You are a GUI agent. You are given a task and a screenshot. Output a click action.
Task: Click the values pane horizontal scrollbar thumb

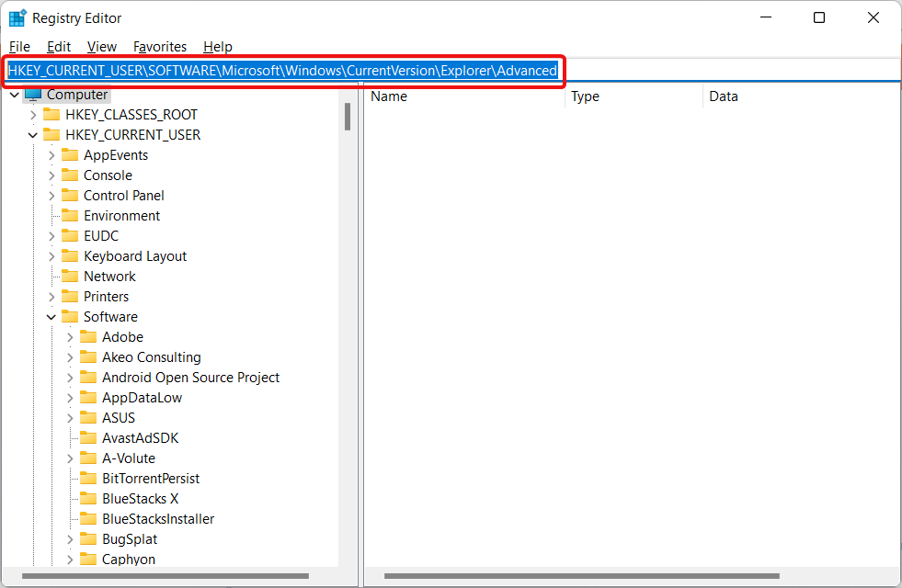(x=582, y=576)
